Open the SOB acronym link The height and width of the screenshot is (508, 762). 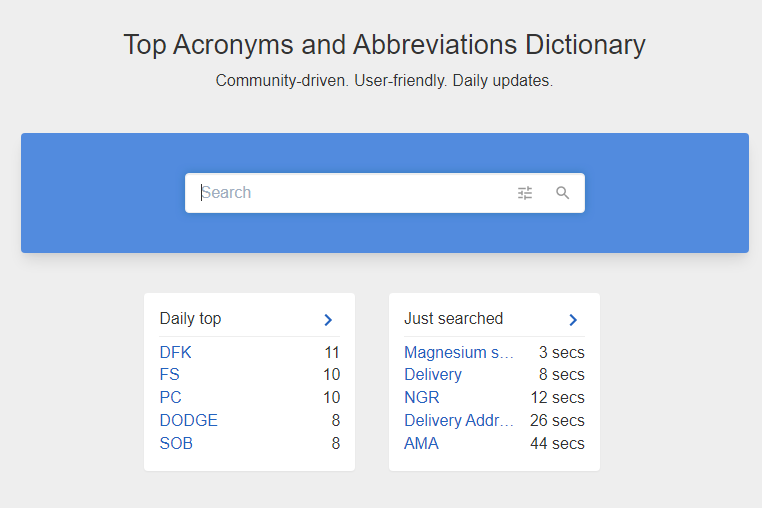[x=176, y=443]
